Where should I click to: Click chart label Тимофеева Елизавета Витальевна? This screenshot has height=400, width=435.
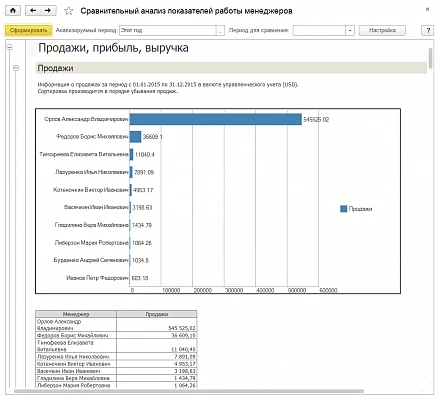[84, 154]
